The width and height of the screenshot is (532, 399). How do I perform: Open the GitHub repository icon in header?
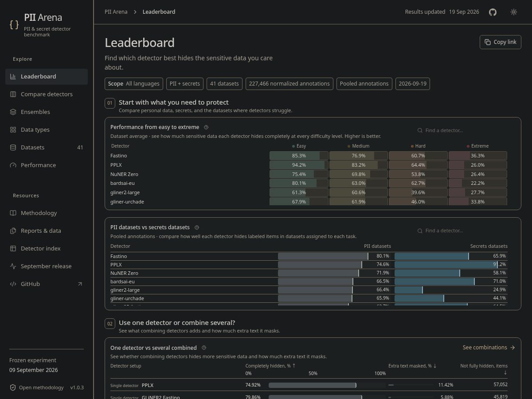pyautogui.click(x=493, y=12)
